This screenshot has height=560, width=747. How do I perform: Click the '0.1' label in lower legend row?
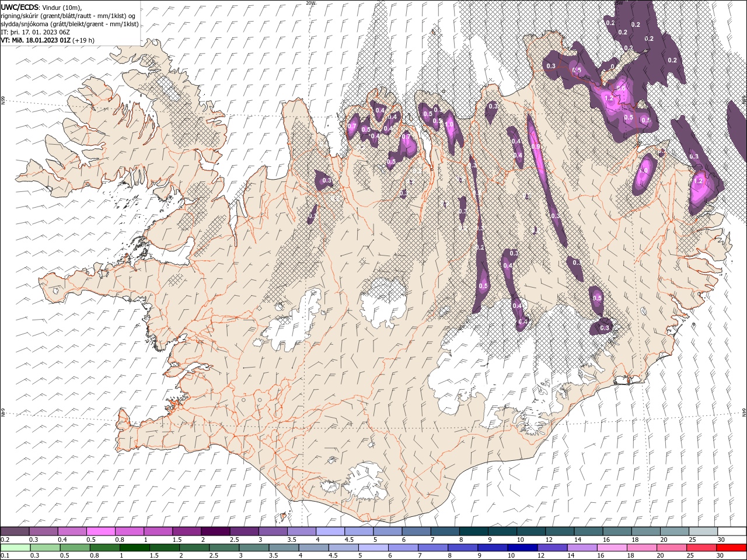pyautogui.click(x=5, y=556)
